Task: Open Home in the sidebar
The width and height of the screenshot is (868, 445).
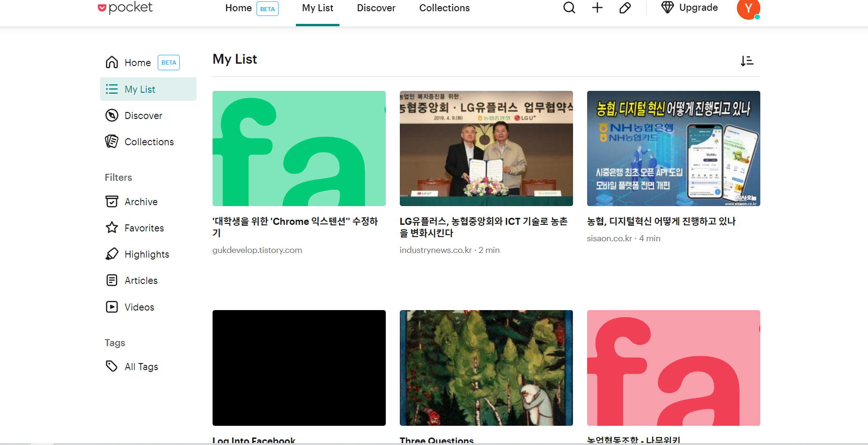Action: (138, 63)
